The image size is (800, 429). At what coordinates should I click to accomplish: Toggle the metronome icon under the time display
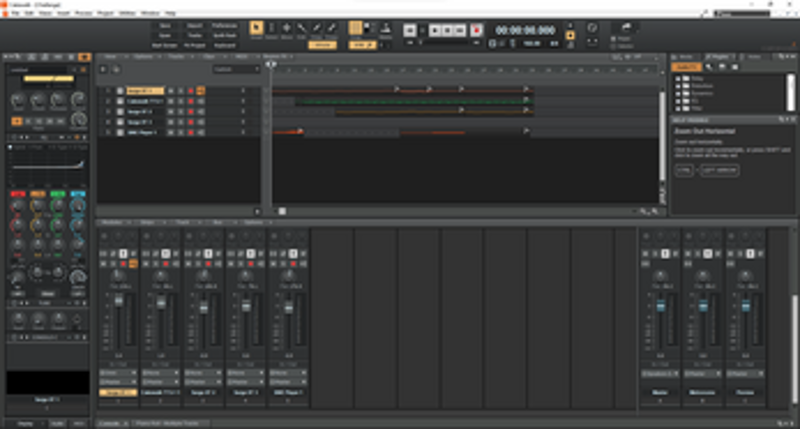513,44
